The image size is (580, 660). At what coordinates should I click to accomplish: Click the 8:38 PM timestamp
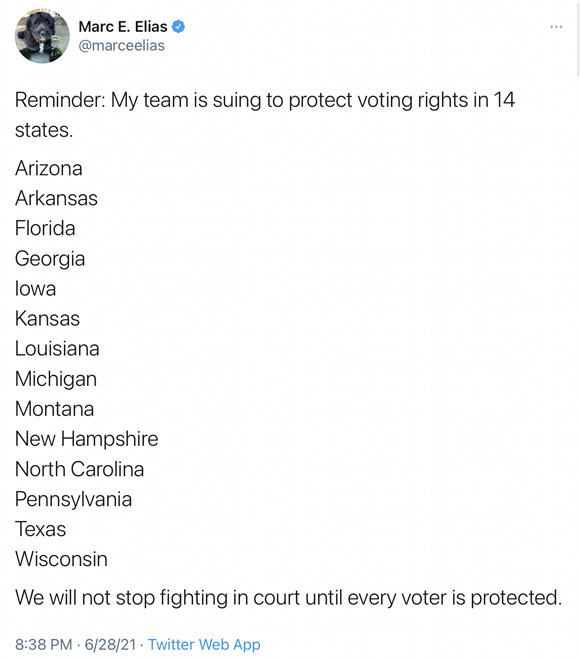tap(44, 644)
